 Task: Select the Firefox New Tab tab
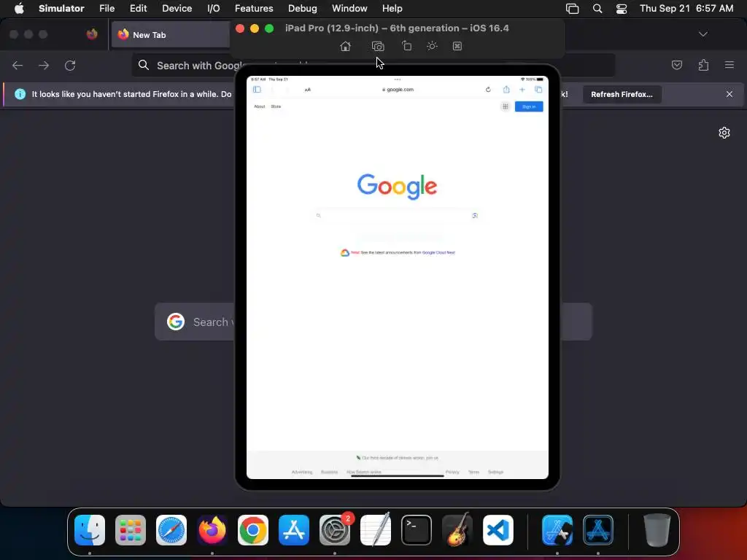171,35
